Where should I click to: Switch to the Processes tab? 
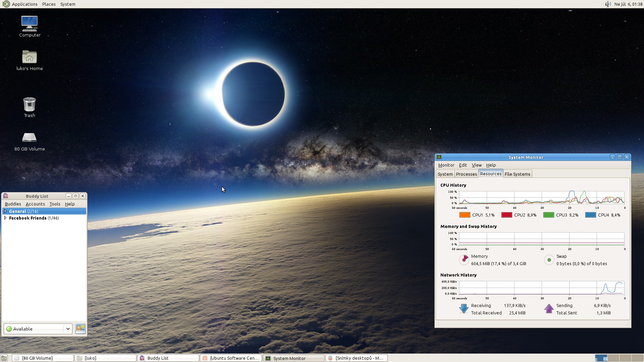click(466, 174)
